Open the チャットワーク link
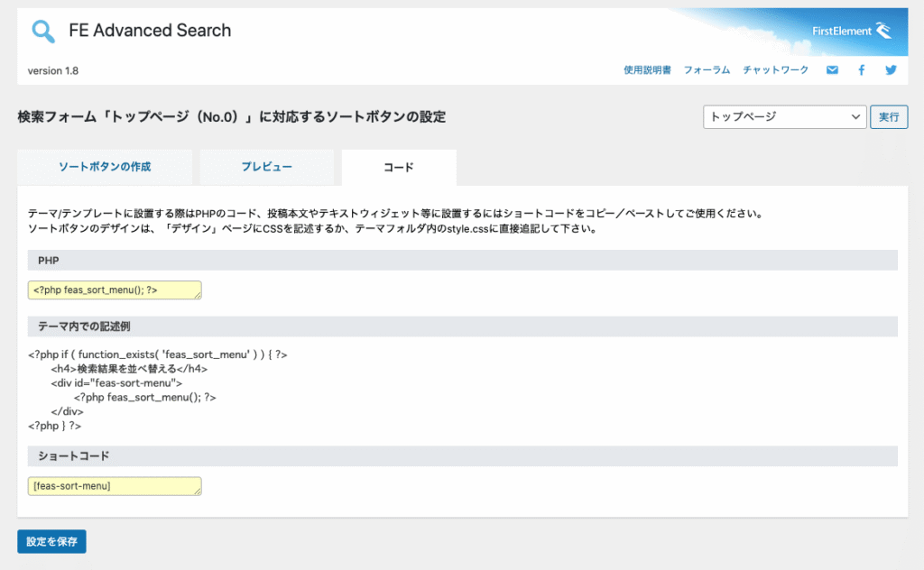The width and height of the screenshot is (924, 570). pos(775,70)
